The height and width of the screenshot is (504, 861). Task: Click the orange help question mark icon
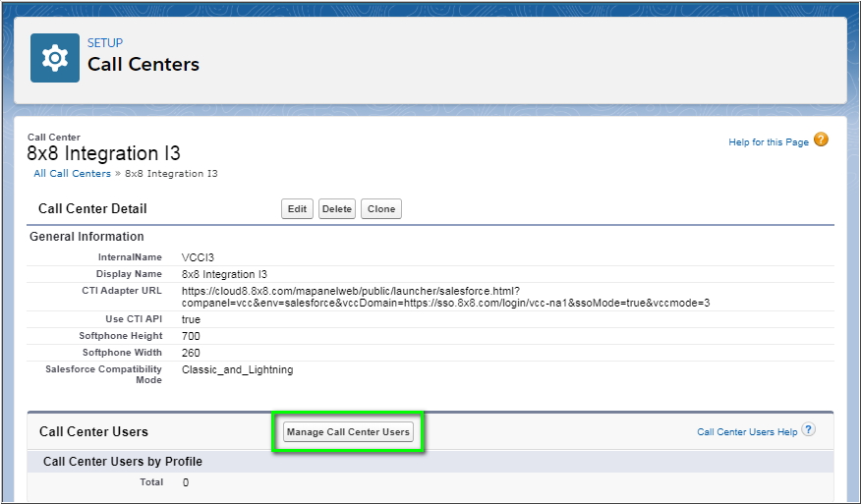click(821, 140)
